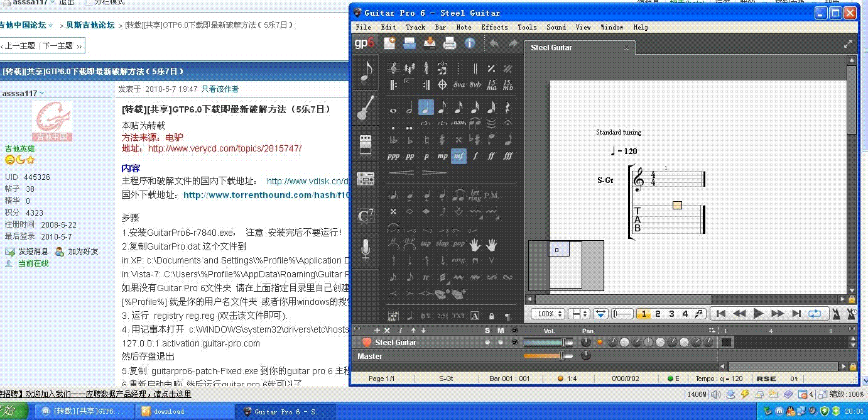Apply the let ring effect
This screenshot has height=420, width=868.
(x=475, y=195)
